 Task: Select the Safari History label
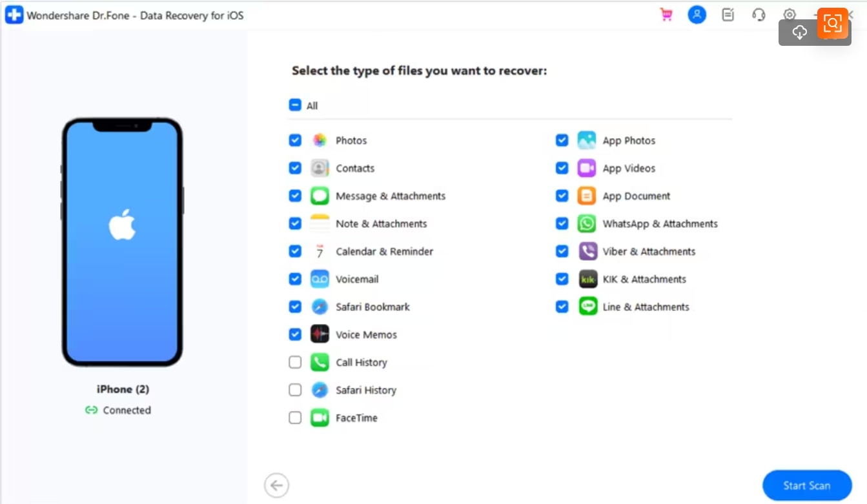pos(366,390)
